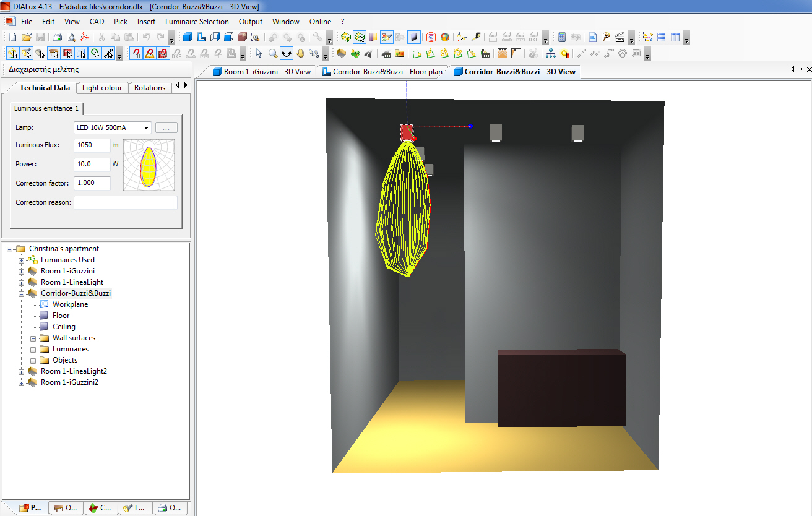Toggle luminaire selection filter icon
Image resolution: width=812 pixels, height=516 pixels.
coord(27,53)
